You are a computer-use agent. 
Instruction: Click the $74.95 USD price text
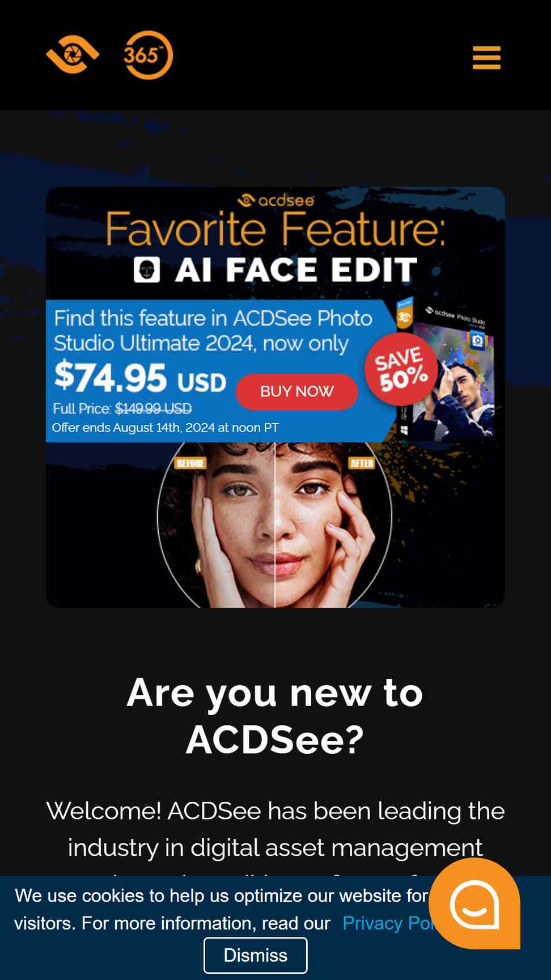point(140,378)
